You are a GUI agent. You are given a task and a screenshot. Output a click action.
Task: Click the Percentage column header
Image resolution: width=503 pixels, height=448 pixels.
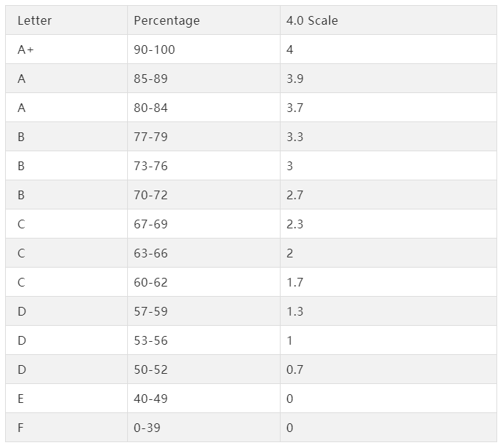tap(166, 20)
